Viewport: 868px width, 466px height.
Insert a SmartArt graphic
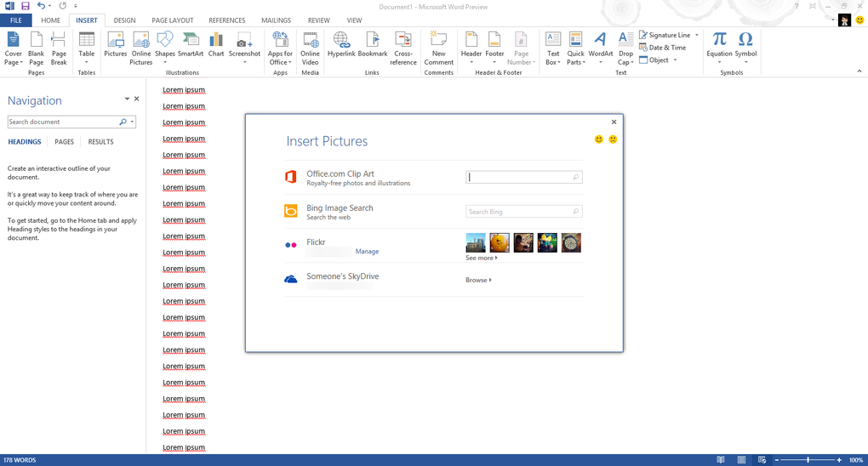point(191,45)
